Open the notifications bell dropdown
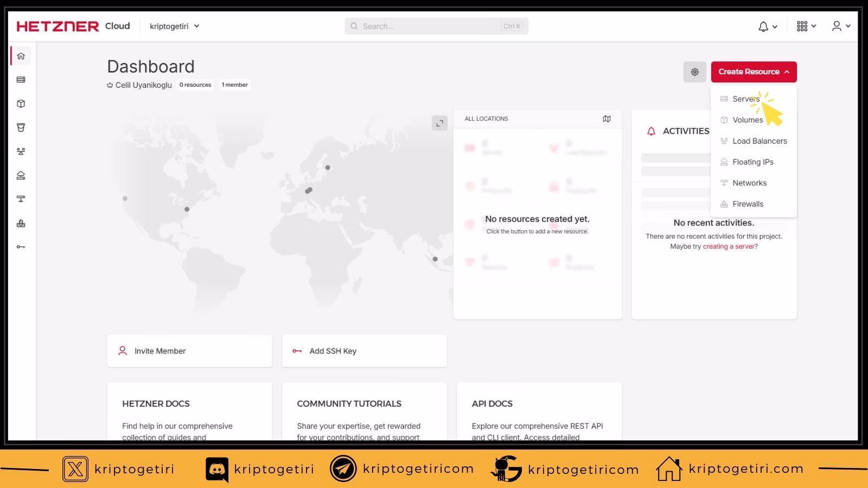This screenshot has height=488, width=868. pos(767,26)
